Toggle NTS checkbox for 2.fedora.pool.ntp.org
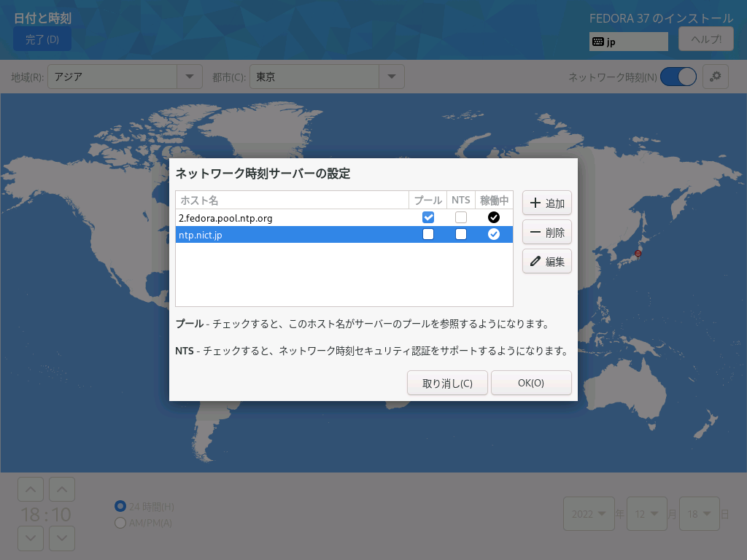The image size is (747, 560). coord(461,217)
